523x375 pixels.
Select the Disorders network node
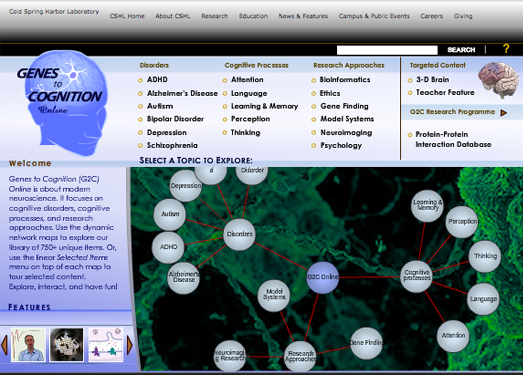(239, 234)
